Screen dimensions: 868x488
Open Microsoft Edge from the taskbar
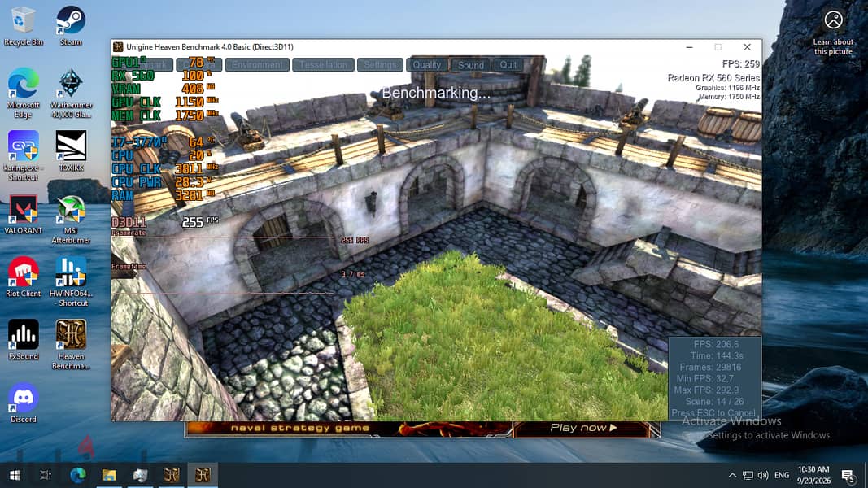[x=77, y=475]
